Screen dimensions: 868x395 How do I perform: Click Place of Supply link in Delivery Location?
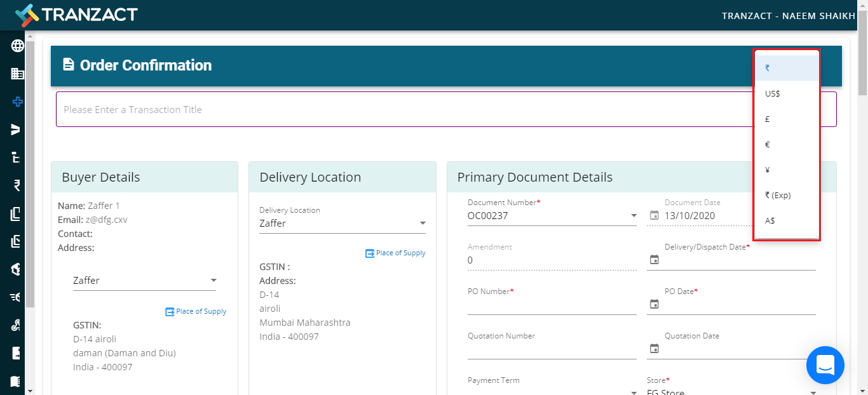(x=401, y=253)
